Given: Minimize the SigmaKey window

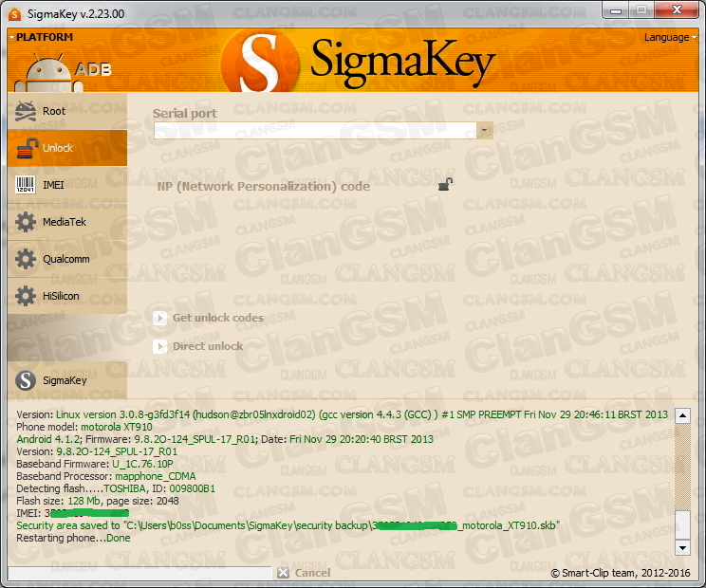Looking at the screenshot, I should click(616, 9).
